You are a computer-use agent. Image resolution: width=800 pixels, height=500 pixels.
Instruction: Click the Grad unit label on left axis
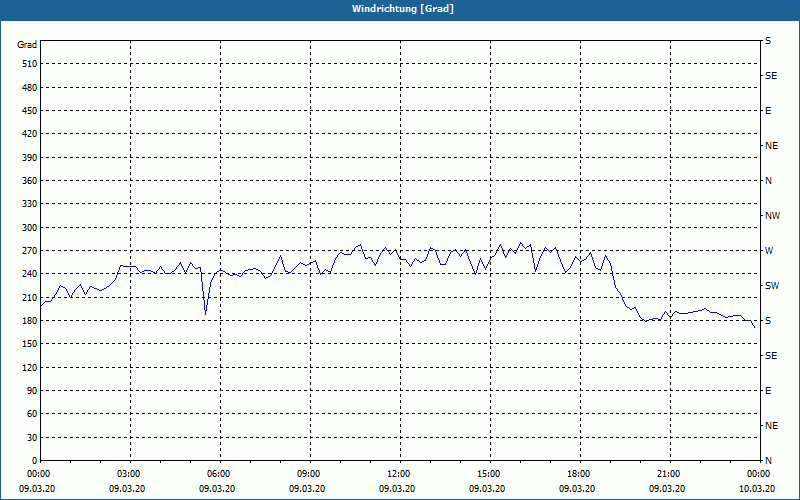[27, 45]
